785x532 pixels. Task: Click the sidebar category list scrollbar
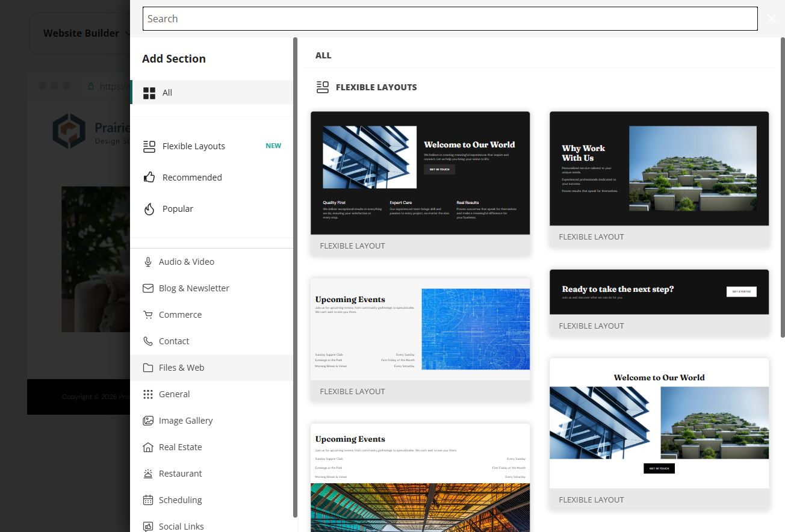(295, 277)
